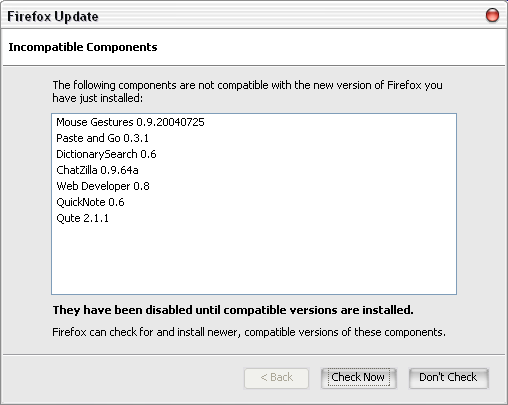Click the Firefox Update title bar text

53,16
